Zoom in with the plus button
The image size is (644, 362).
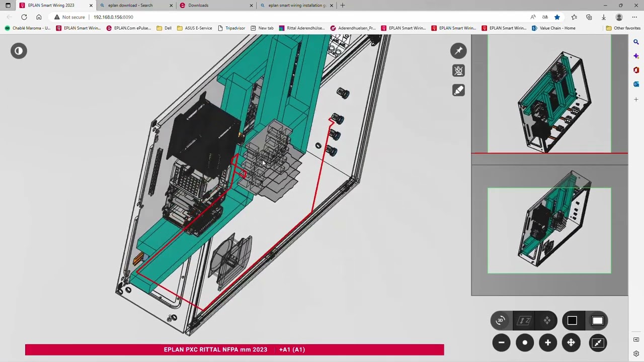click(548, 342)
